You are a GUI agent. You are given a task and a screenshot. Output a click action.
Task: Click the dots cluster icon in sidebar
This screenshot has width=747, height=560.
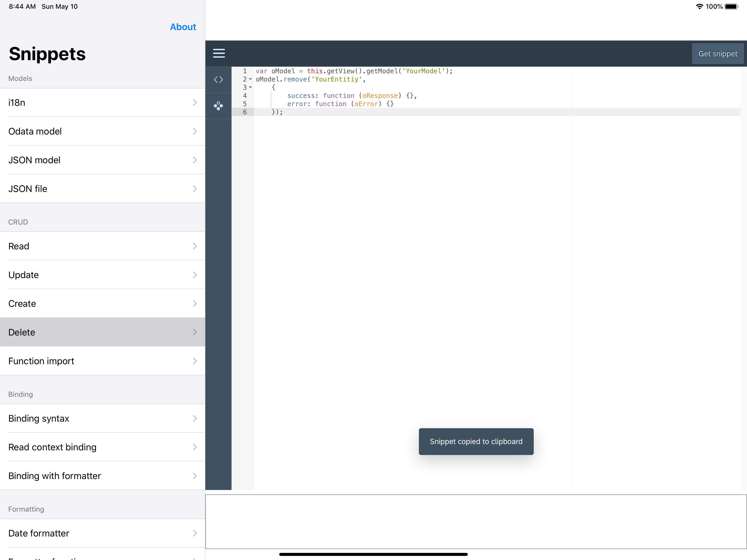pos(218,106)
